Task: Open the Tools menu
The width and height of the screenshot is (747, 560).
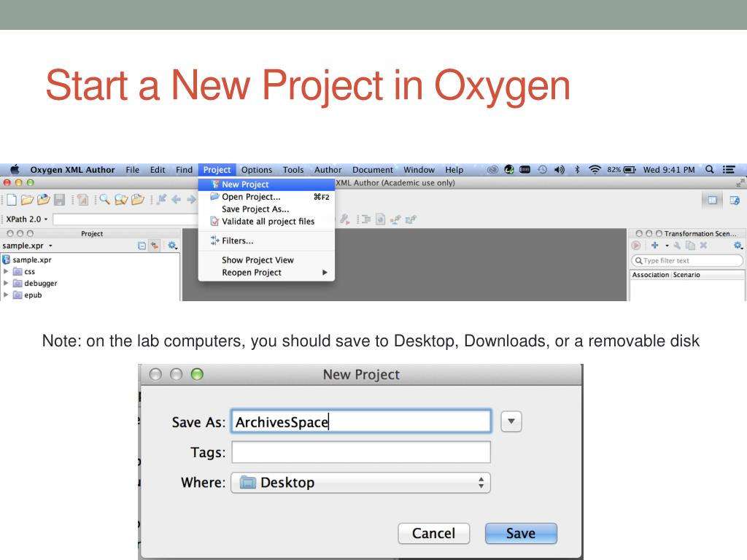Action: 293,170
